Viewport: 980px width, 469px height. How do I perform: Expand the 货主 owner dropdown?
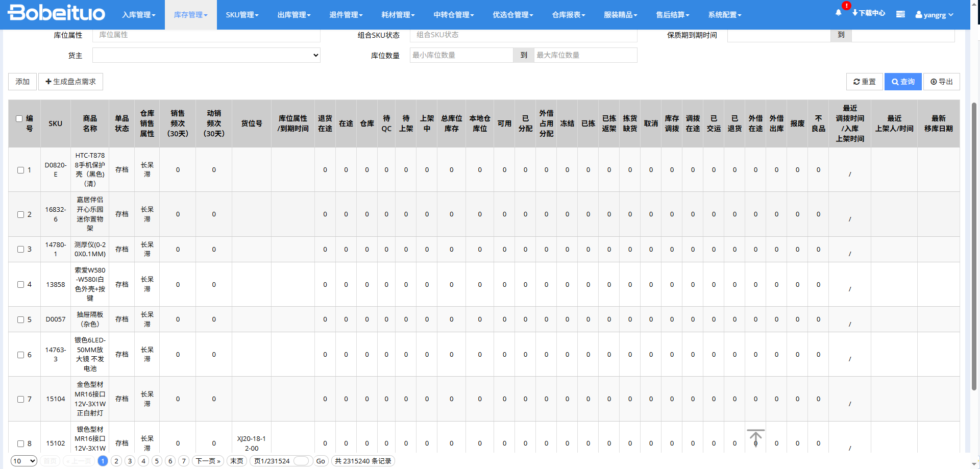coord(206,55)
